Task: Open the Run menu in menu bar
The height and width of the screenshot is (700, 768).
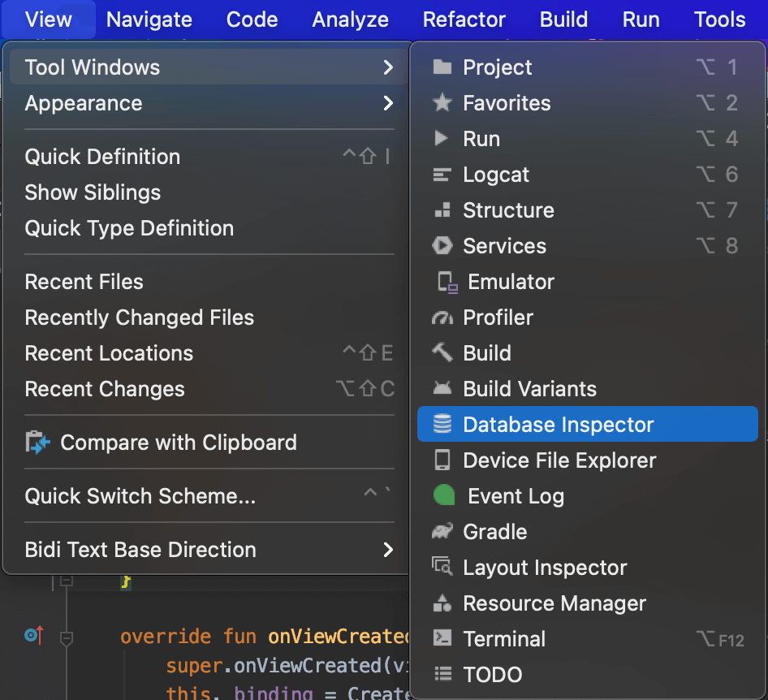Action: click(x=641, y=19)
